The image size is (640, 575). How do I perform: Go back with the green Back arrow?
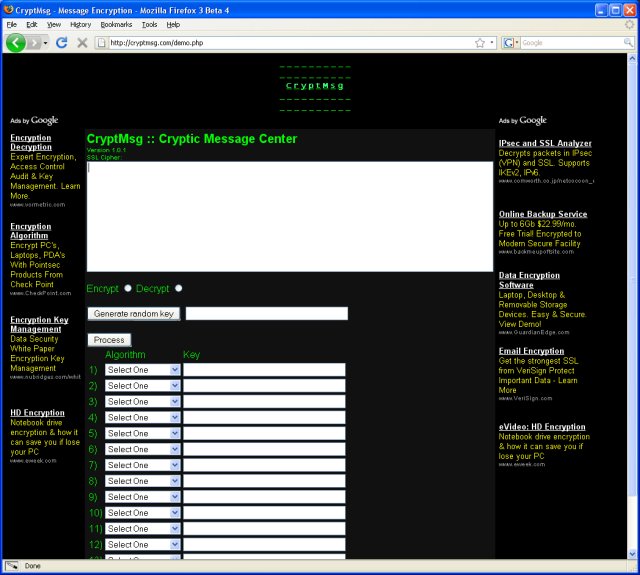[x=16, y=42]
